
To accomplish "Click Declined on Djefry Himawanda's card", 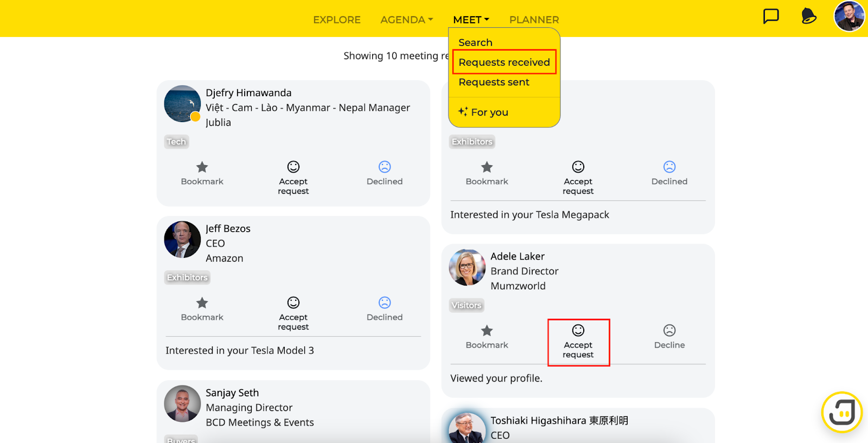I will pyautogui.click(x=385, y=174).
